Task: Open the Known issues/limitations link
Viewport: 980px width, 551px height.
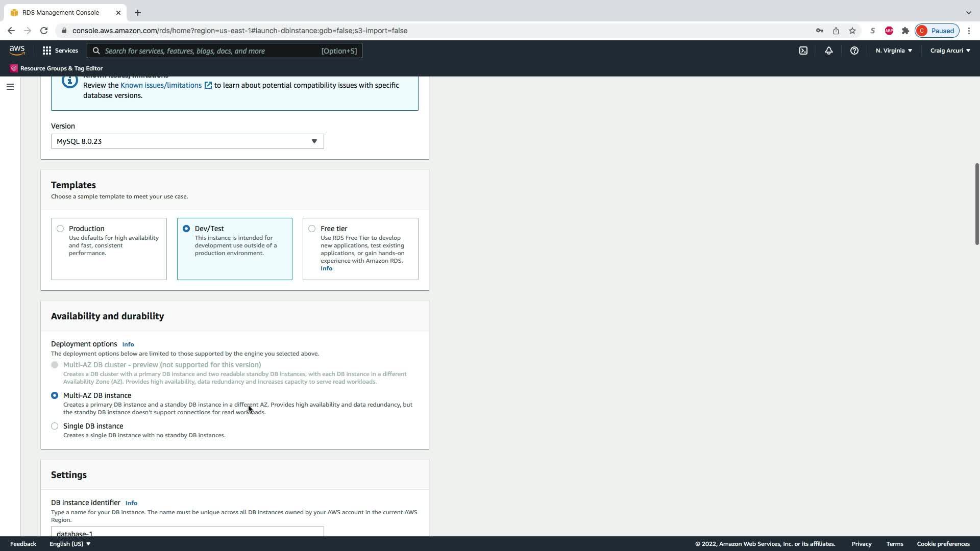Action: pyautogui.click(x=161, y=85)
